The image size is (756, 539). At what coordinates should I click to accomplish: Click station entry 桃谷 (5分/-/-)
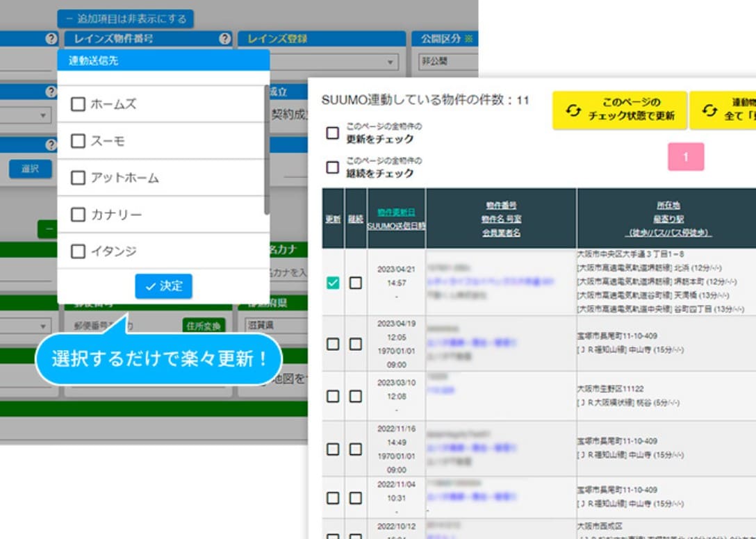click(x=657, y=403)
